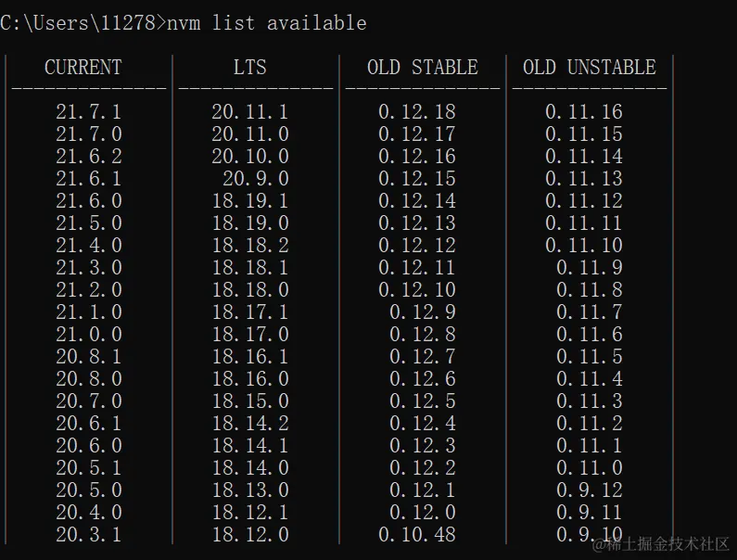Screen dimensions: 737x560
Task: Select version 20.5.1
Action: click(89, 468)
